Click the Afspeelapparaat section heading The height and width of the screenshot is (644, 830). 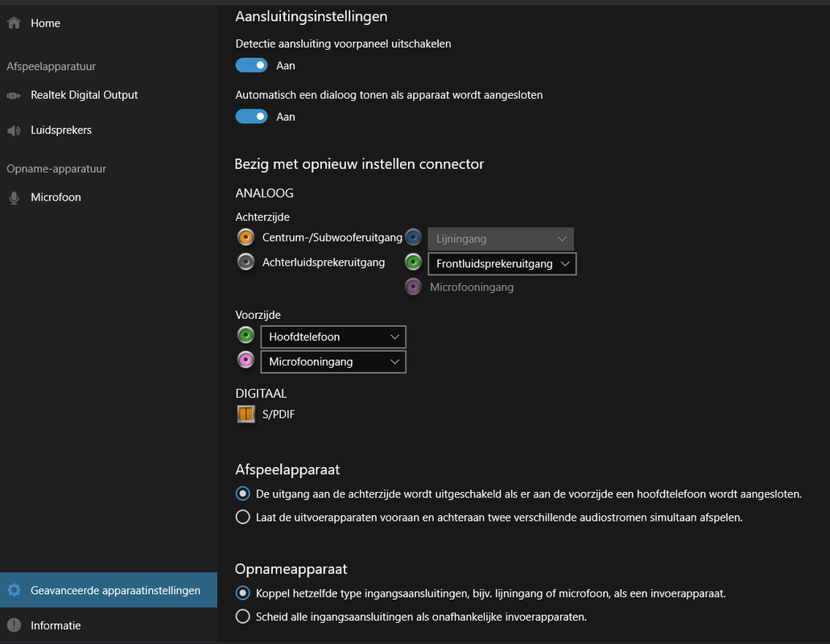point(287,469)
